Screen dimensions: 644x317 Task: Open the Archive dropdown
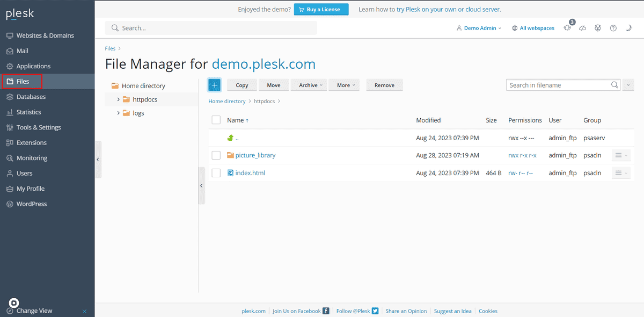[x=311, y=85]
